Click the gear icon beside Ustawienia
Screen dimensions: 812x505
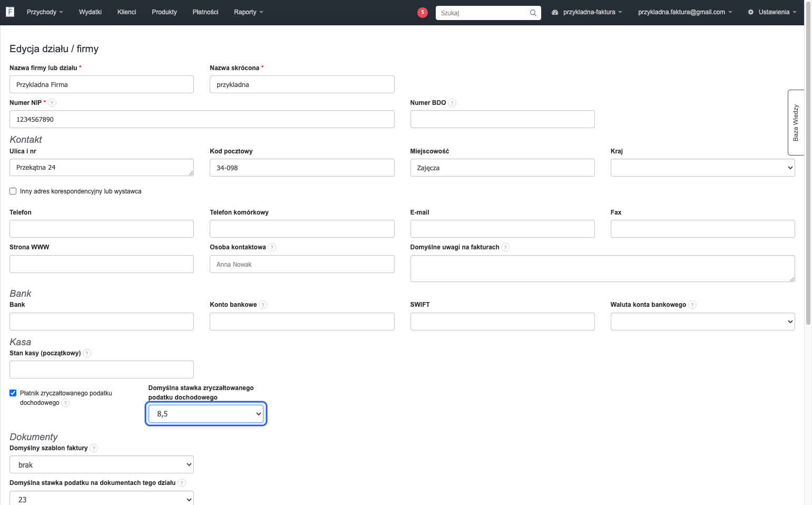[751, 12]
